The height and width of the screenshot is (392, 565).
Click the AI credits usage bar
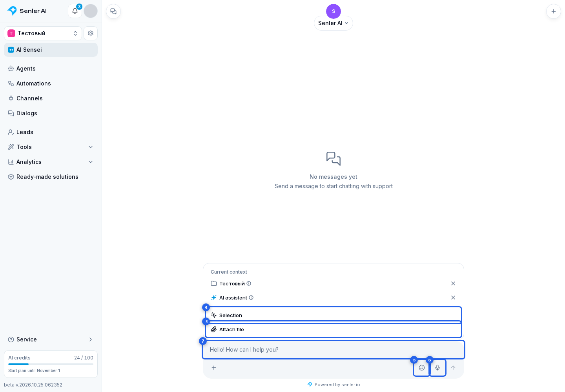51,364
